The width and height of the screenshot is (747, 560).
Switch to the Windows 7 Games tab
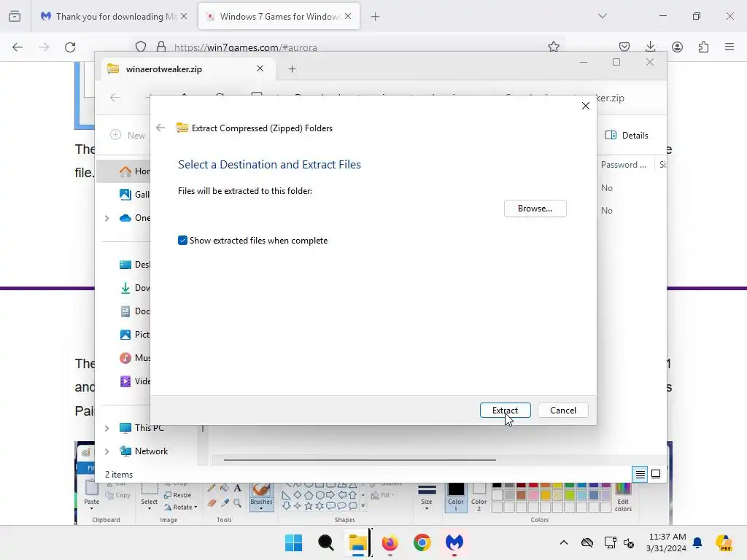click(279, 16)
